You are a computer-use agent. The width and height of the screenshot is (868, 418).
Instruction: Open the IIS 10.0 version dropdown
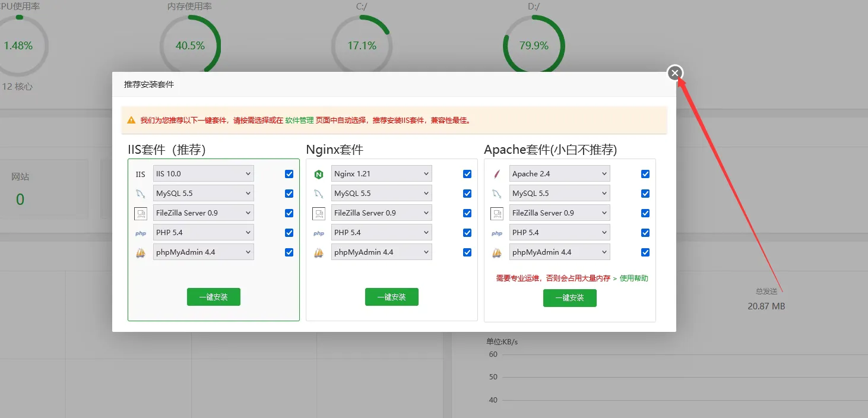click(x=203, y=174)
